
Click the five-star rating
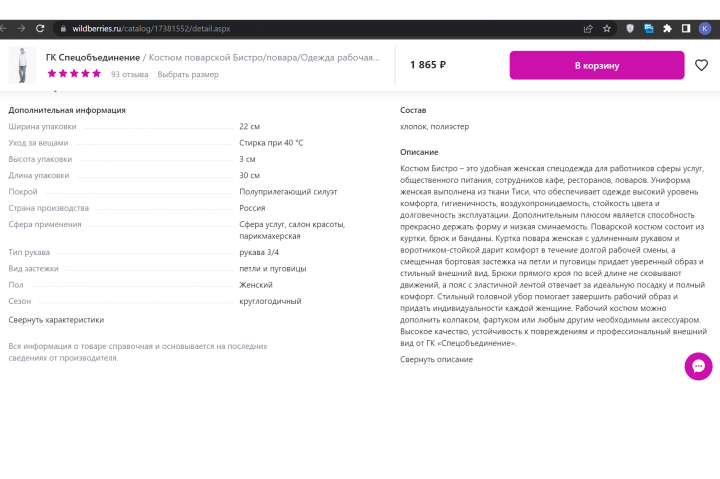tap(74, 73)
